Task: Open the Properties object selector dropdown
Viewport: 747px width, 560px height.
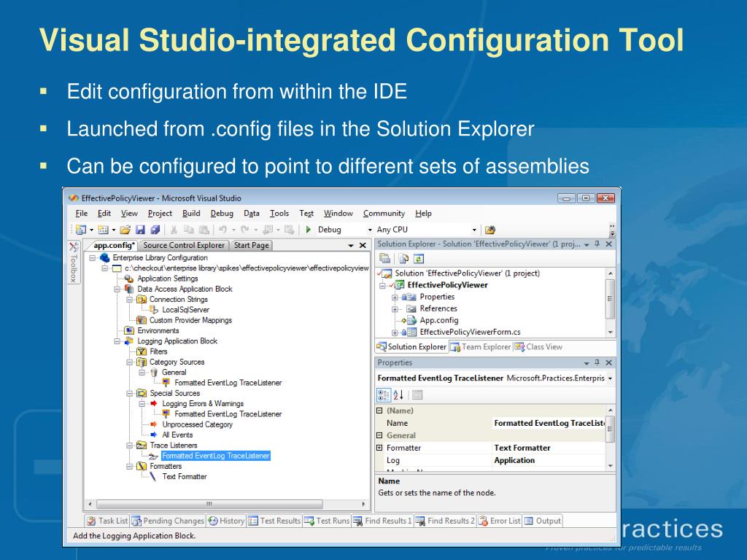Action: tap(610, 378)
